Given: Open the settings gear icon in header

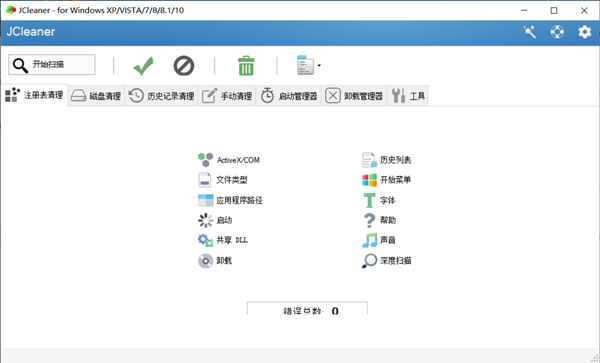Looking at the screenshot, I should [x=585, y=32].
